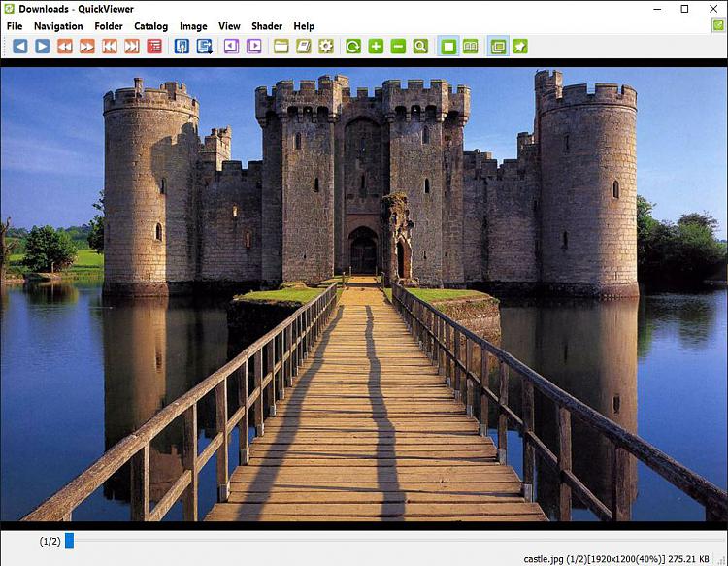
Task: Click the orange fast backward icon
Action: point(65,47)
